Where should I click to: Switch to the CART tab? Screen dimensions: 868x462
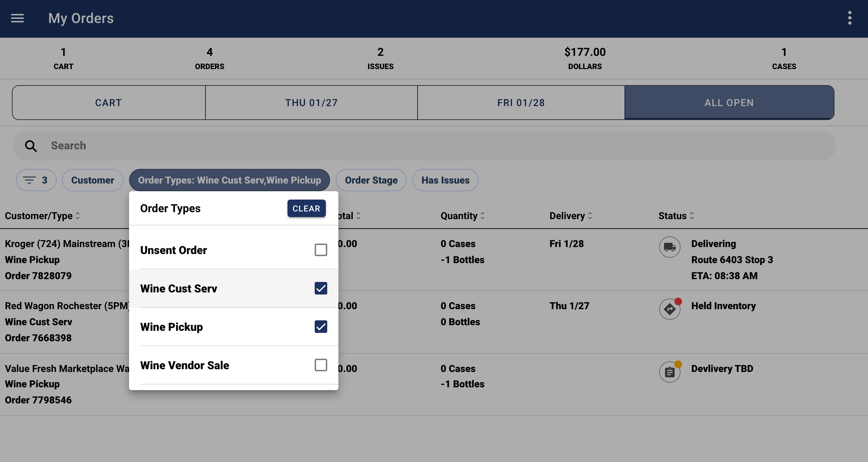[x=108, y=103]
